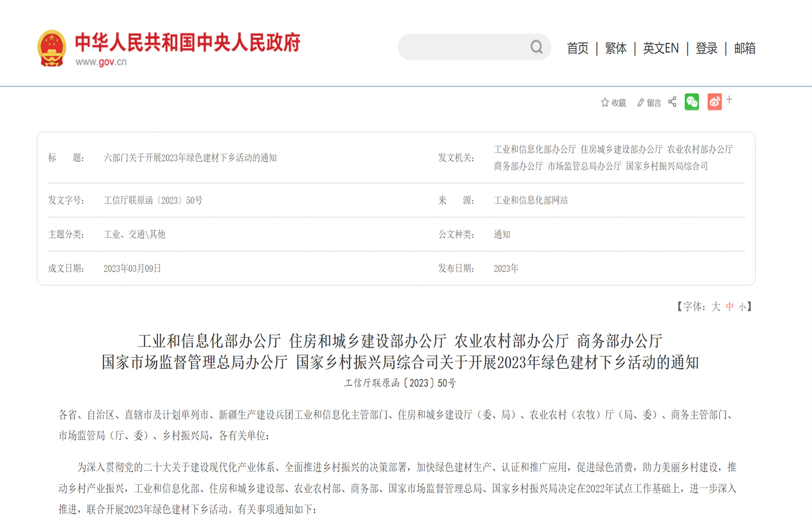Click the 成文日期 label
This screenshot has width=812, height=522.
pos(67,269)
